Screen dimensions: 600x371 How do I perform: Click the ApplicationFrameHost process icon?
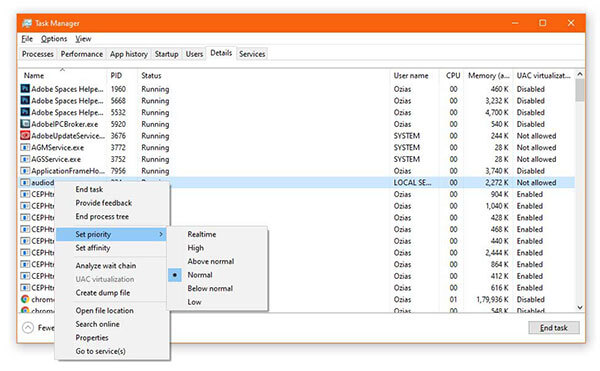coord(25,171)
